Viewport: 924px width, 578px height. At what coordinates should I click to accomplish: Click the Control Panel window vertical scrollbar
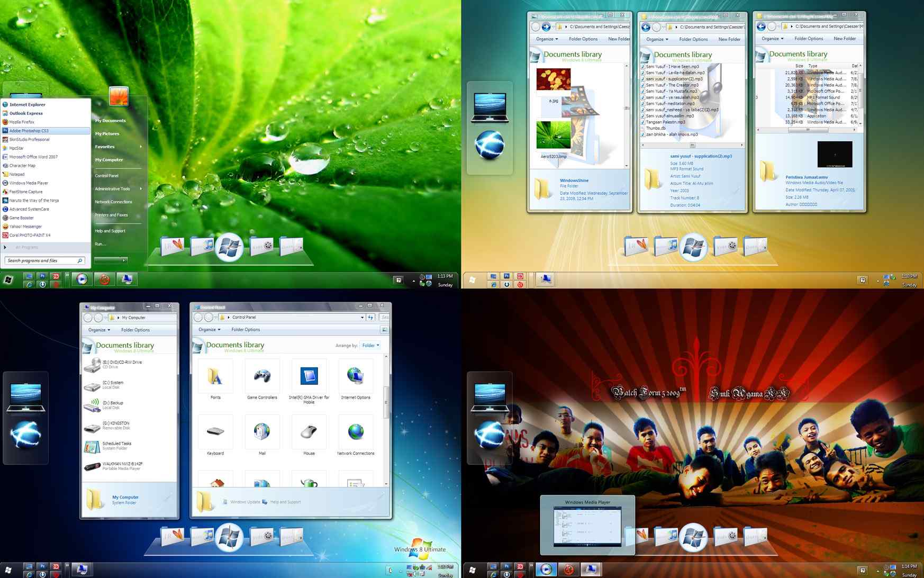click(x=386, y=402)
